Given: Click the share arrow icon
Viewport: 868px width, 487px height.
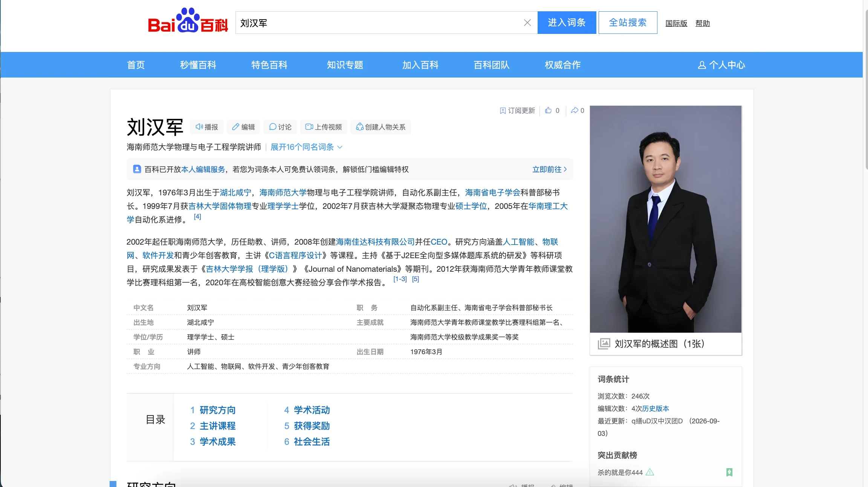Looking at the screenshot, I should click(x=575, y=110).
